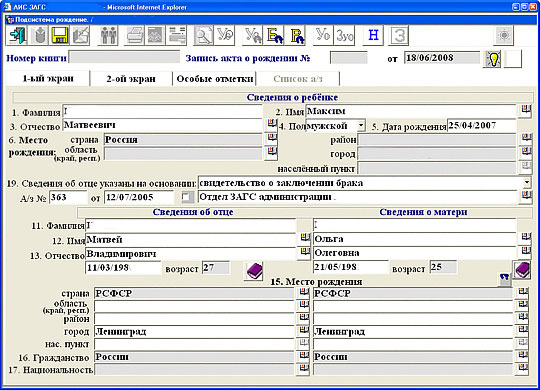Viewport: 540px width, 390px height.
Task: Open lookup book for child's birth город
Action: 526,152
